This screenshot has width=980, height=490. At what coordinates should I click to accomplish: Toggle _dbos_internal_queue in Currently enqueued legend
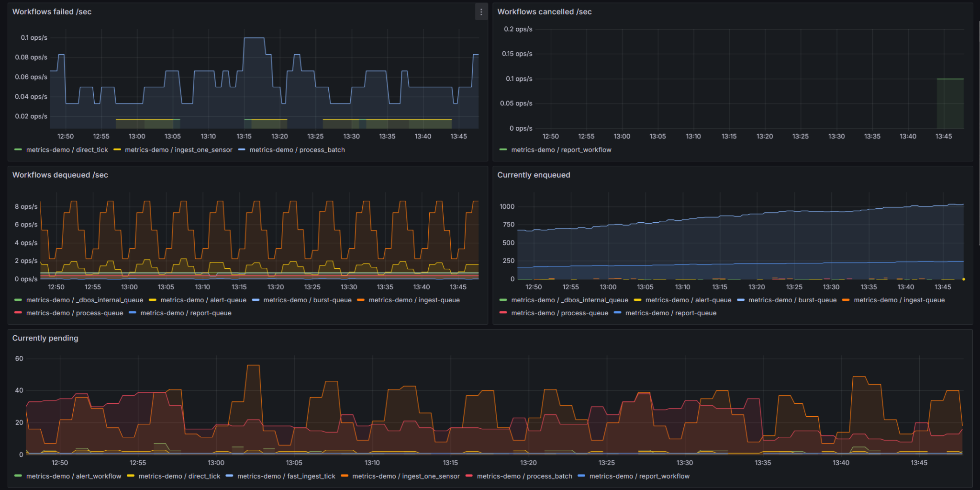tap(569, 300)
